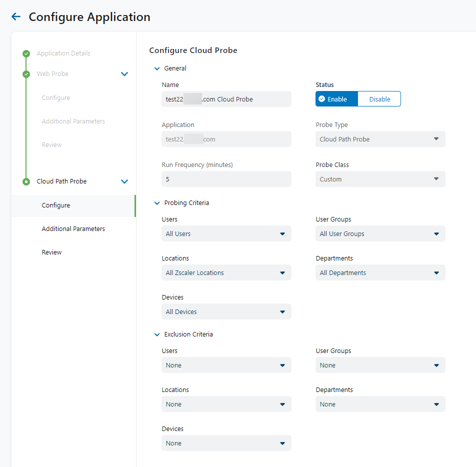The width and height of the screenshot is (476, 467).
Task: Click the Status label
Action: pyautogui.click(x=324, y=84)
